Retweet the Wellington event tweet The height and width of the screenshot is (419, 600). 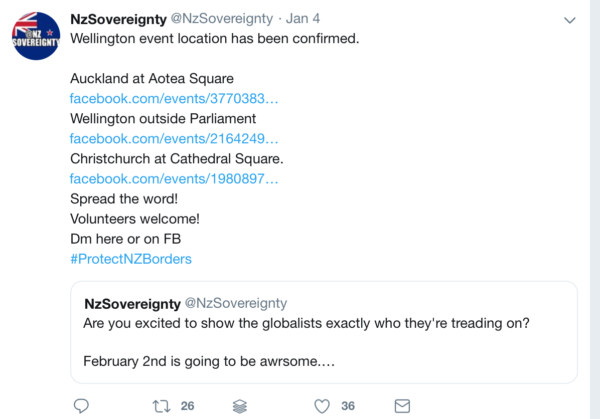tap(159, 406)
